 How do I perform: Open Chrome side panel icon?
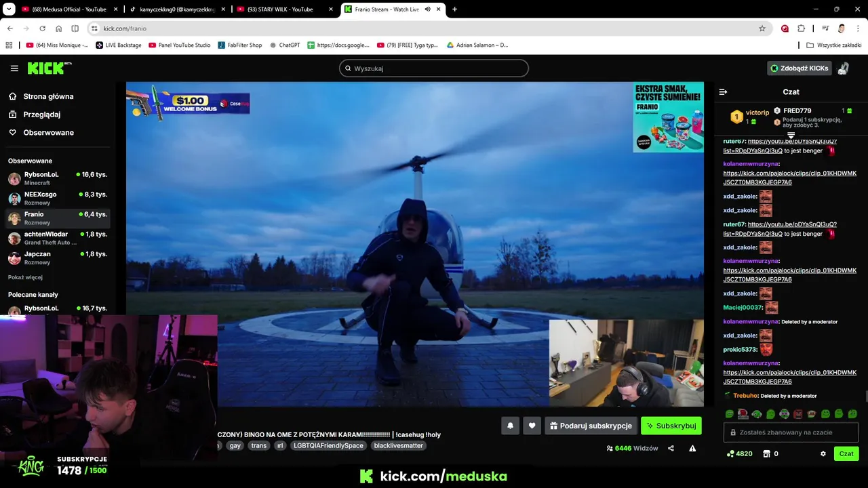pyautogui.click(x=75, y=28)
